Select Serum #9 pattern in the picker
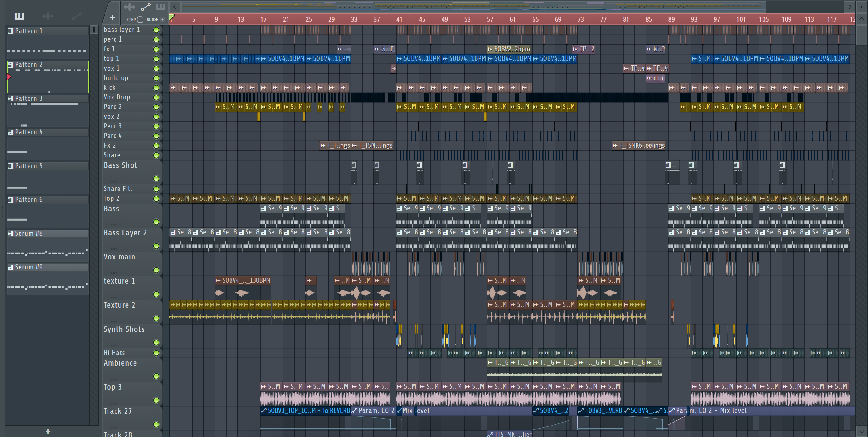This screenshot has width=868, height=437. click(x=48, y=279)
